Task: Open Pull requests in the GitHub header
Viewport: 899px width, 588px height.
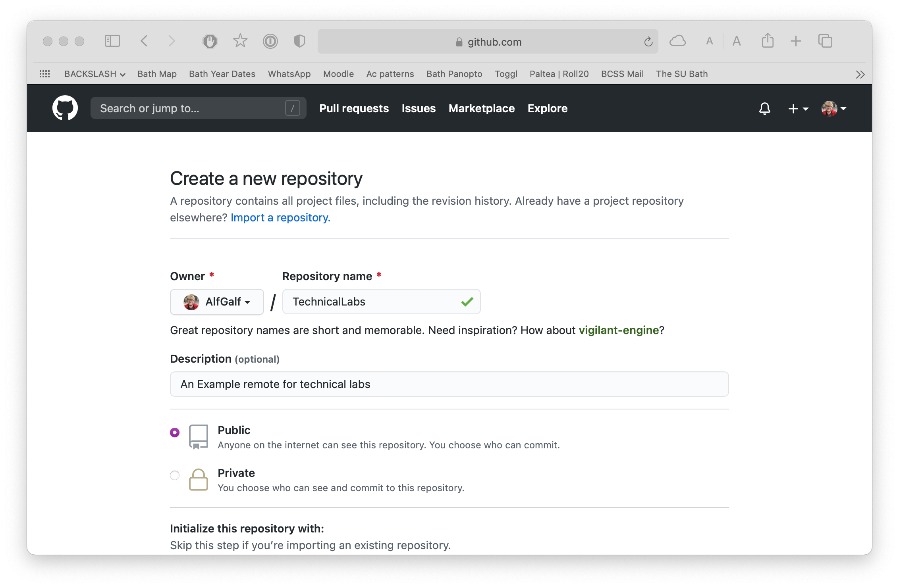Action: click(354, 108)
